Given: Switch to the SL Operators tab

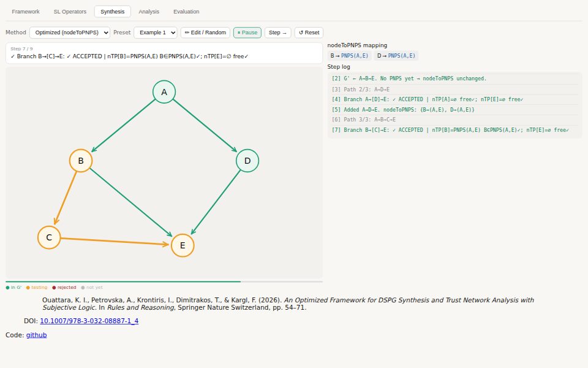Looking at the screenshot, I should coord(70,12).
